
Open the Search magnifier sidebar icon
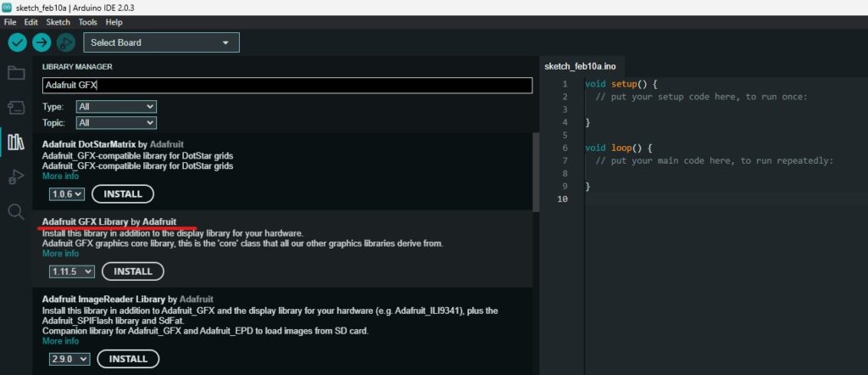[16, 211]
